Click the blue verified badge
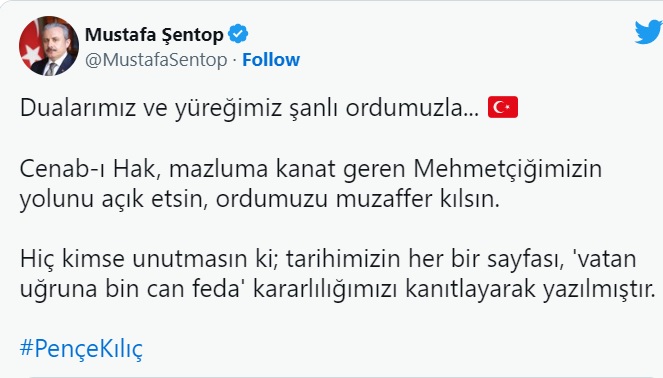Image resolution: width=663 pixels, height=378 pixels. click(238, 34)
